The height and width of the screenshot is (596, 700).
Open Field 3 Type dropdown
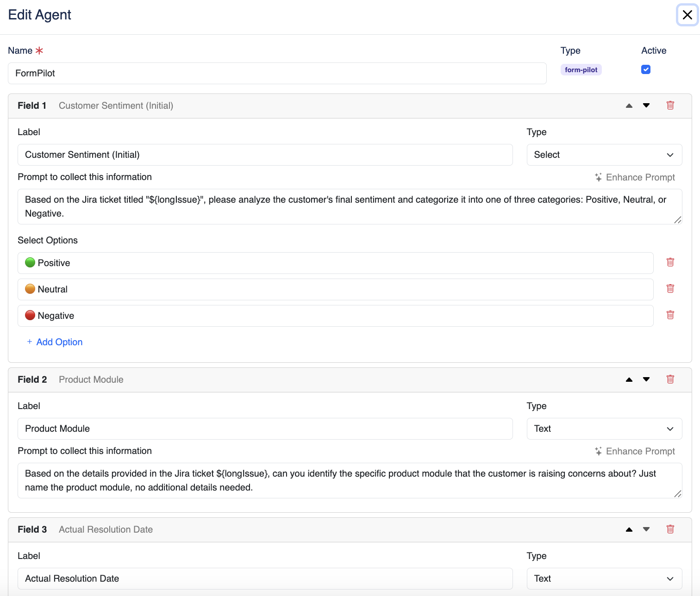(604, 578)
